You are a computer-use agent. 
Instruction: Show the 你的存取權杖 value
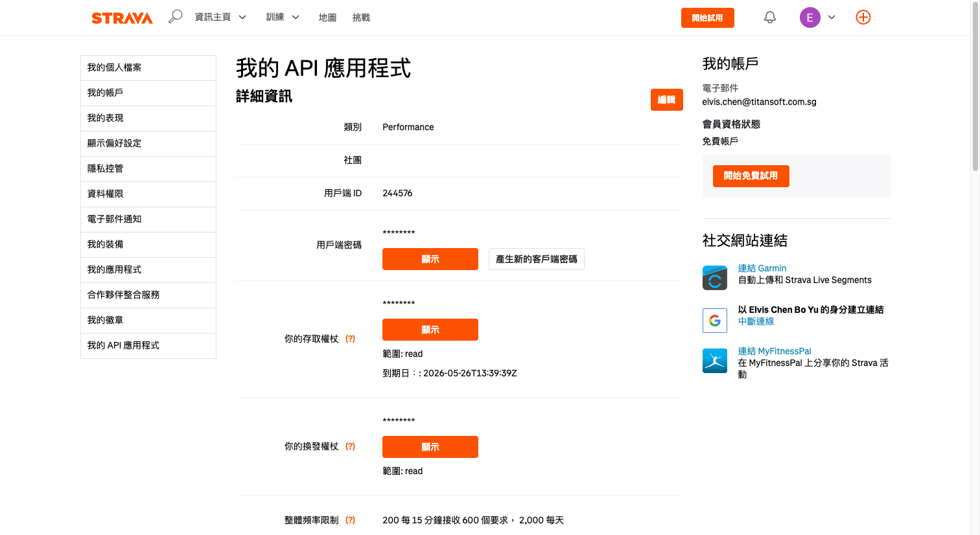click(x=430, y=330)
